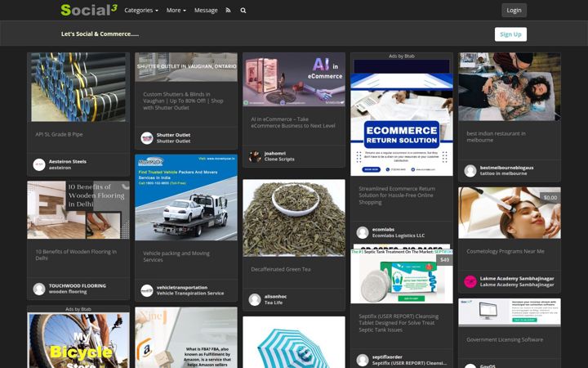Open the Septifix (USER REPORT) Cleansing Tablet title

click(399, 323)
